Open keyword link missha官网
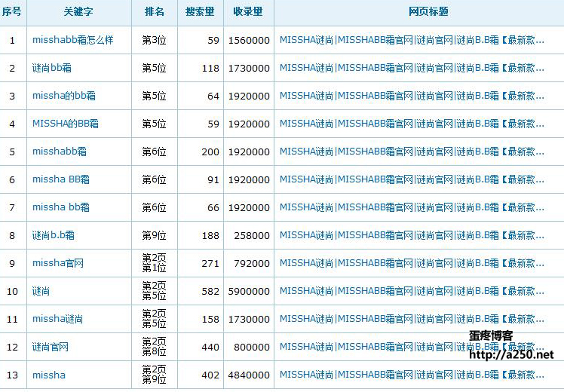 (58, 263)
